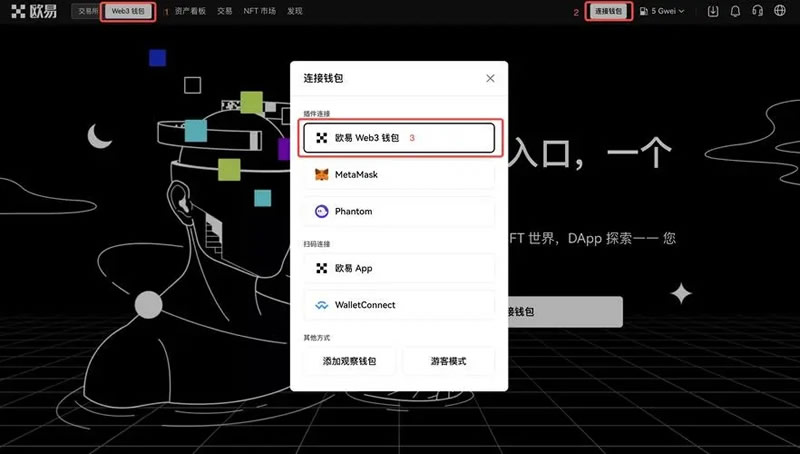
Task: Switch to the 交易所 toggle tab
Action: (87, 12)
